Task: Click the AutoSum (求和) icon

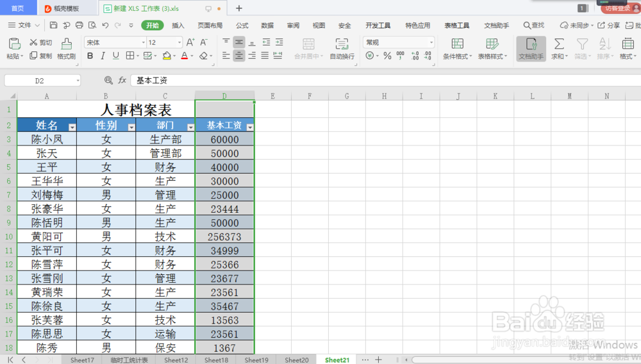Action: 559,44
